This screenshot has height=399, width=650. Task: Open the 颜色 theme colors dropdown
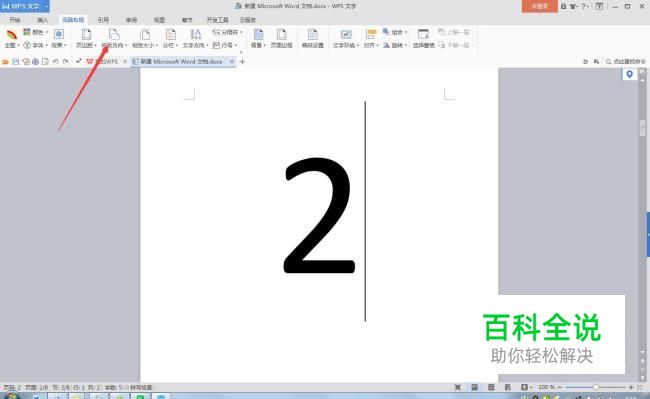click(36, 32)
